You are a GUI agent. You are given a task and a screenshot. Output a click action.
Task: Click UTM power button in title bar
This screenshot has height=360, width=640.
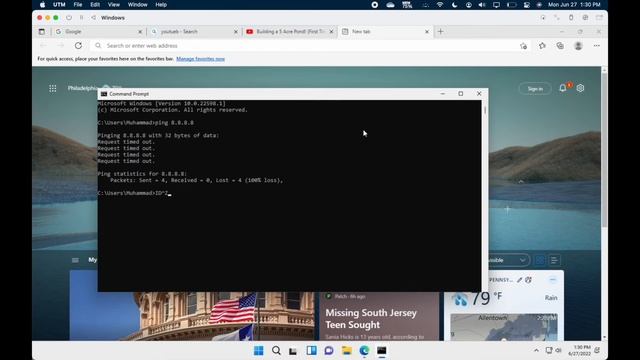click(x=69, y=18)
